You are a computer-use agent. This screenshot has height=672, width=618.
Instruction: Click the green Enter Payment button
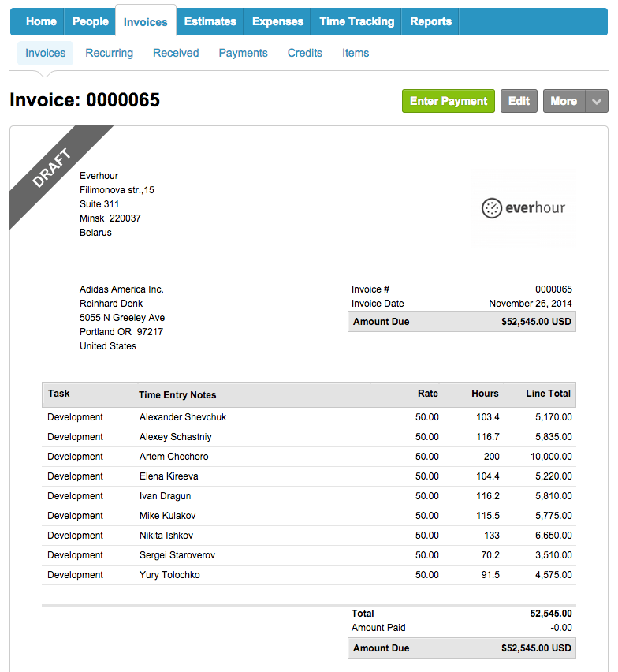(x=449, y=101)
